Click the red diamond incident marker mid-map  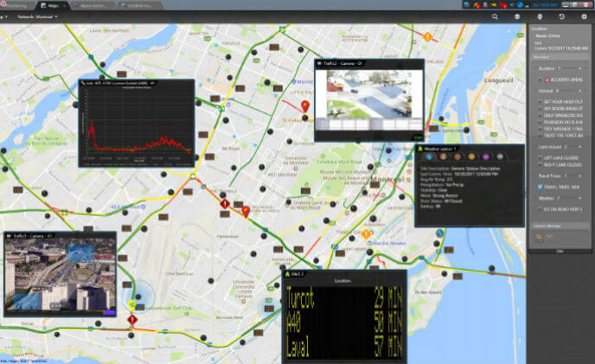click(x=225, y=204)
